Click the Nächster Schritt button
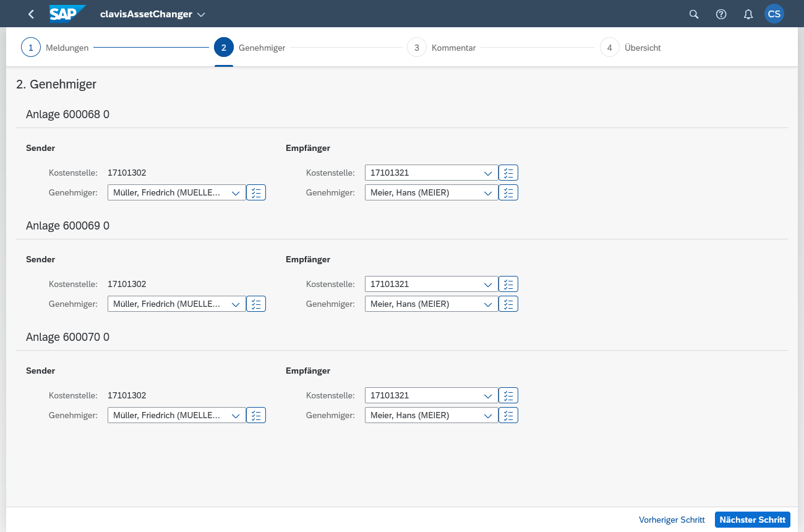This screenshot has width=804, height=532. click(x=752, y=520)
